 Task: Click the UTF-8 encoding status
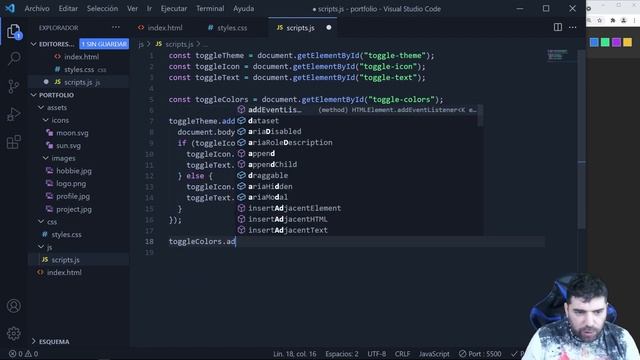(x=376, y=354)
